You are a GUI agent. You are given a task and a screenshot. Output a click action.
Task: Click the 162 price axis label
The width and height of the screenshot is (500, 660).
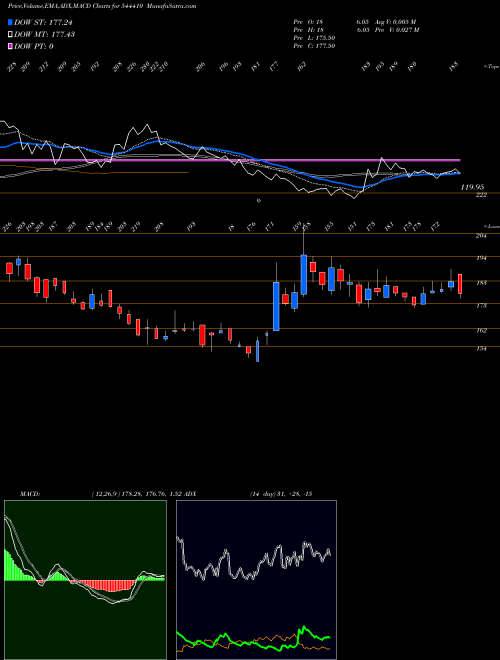[481, 330]
